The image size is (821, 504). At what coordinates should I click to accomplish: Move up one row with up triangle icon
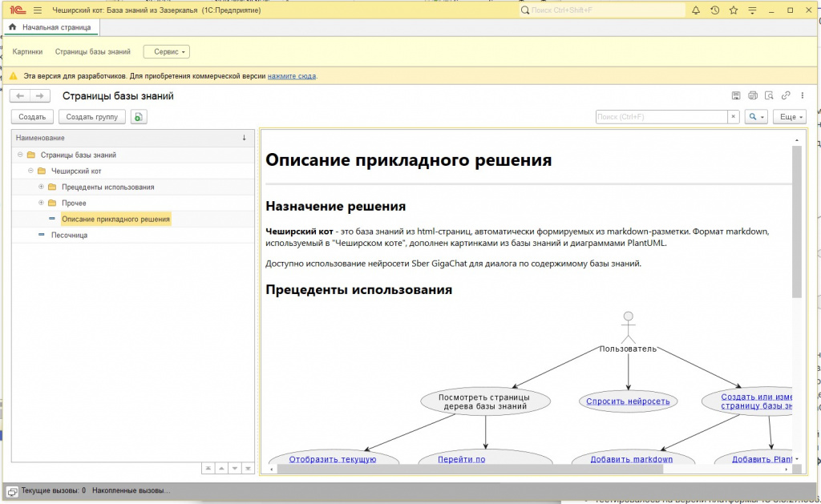[x=221, y=468]
